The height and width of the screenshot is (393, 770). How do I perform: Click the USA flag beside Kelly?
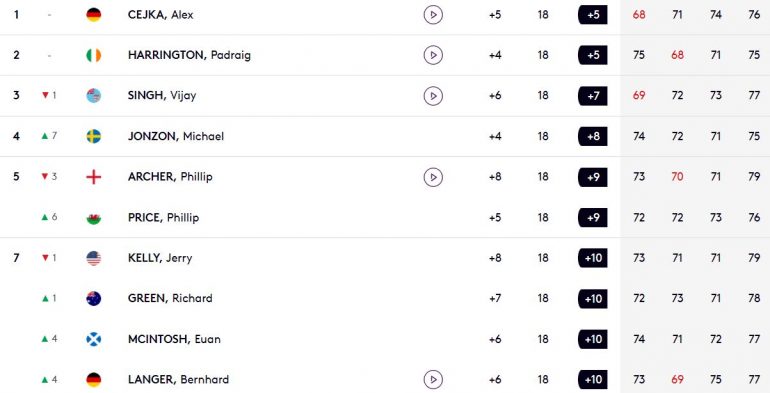click(x=94, y=258)
